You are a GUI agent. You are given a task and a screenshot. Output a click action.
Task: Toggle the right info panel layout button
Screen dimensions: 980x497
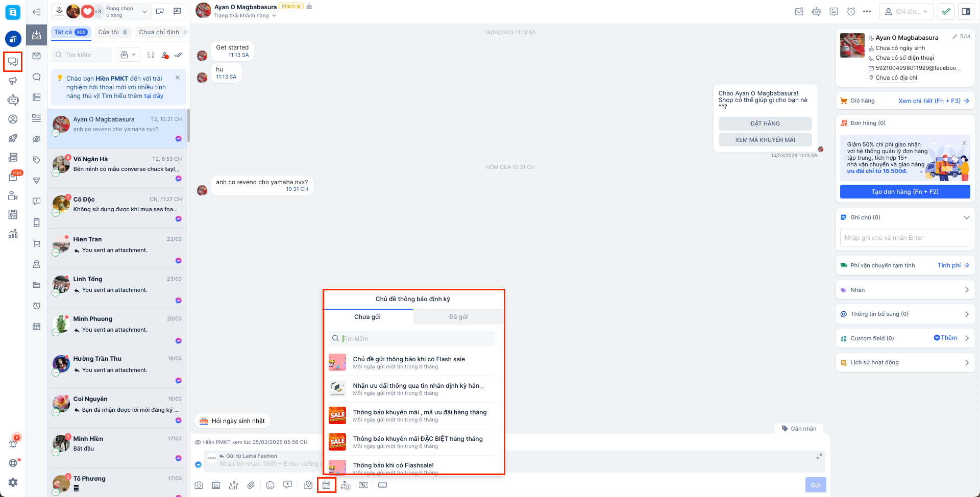[x=966, y=11]
